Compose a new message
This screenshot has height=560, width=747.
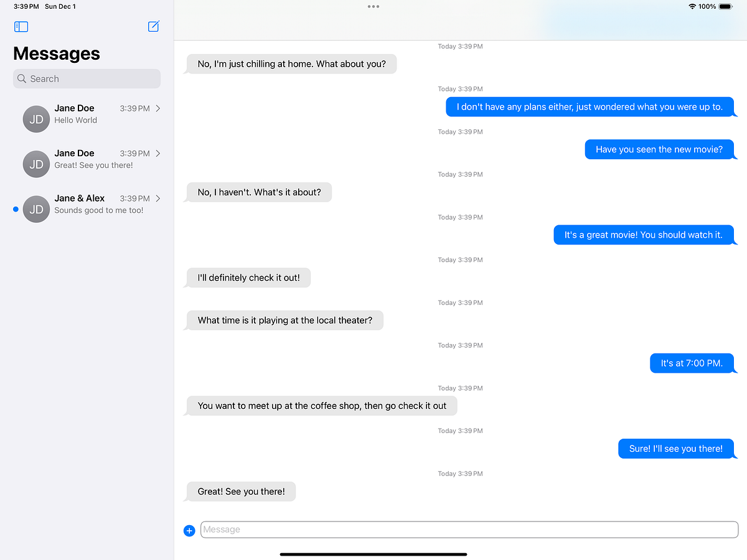pos(153,26)
